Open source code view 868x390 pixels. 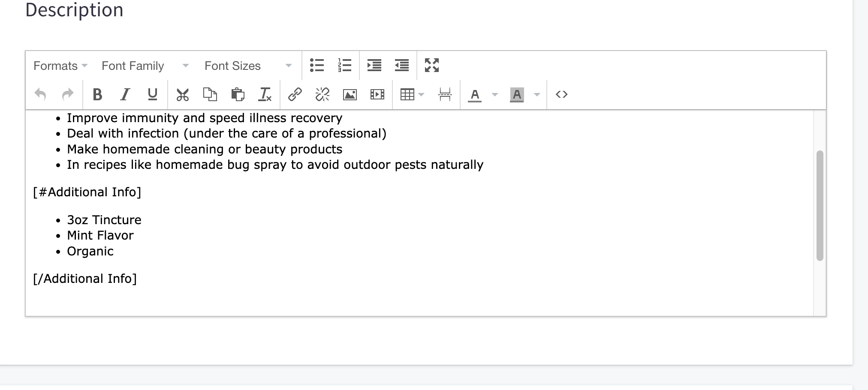click(561, 94)
